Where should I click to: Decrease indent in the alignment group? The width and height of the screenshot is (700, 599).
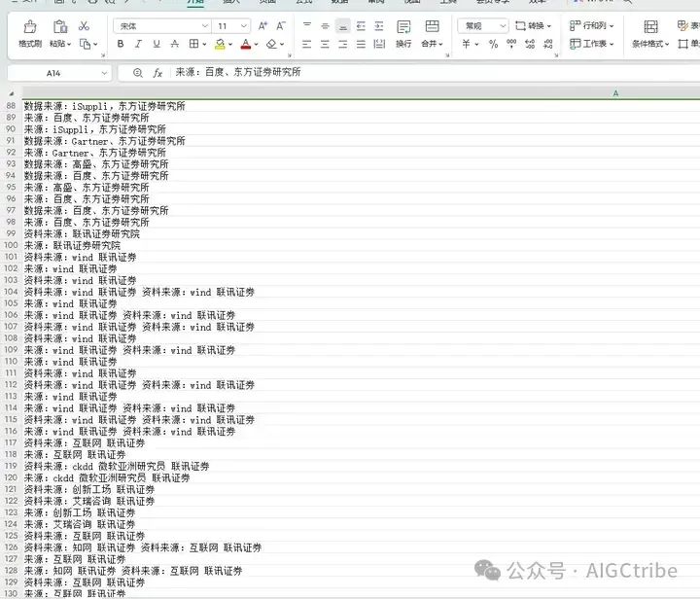click(x=361, y=26)
